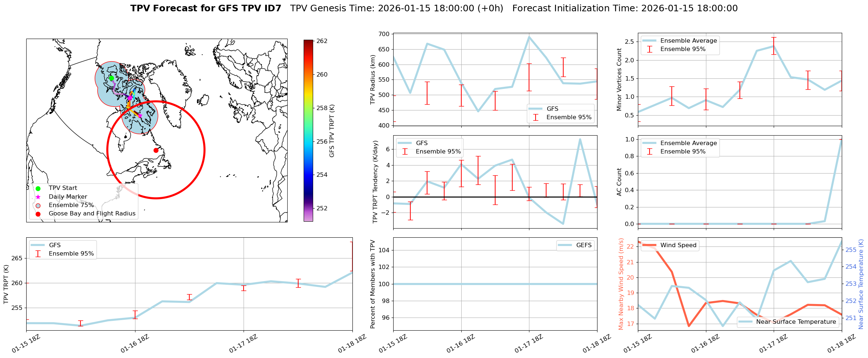Click the TPV Radius (km) axis label
This screenshot has width=868, height=358.
pos(372,79)
